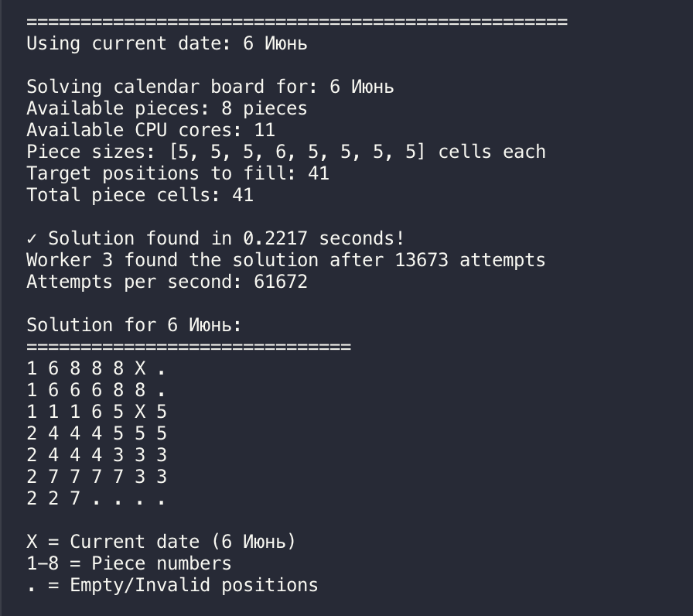Click the '1-8 = Piece numbers' legend line
693x616 pixels.
click(128, 563)
